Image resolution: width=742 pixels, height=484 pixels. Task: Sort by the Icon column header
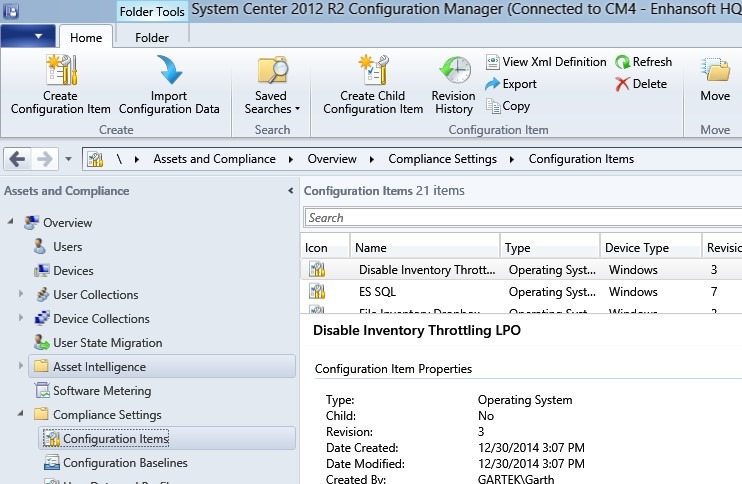[325, 247]
